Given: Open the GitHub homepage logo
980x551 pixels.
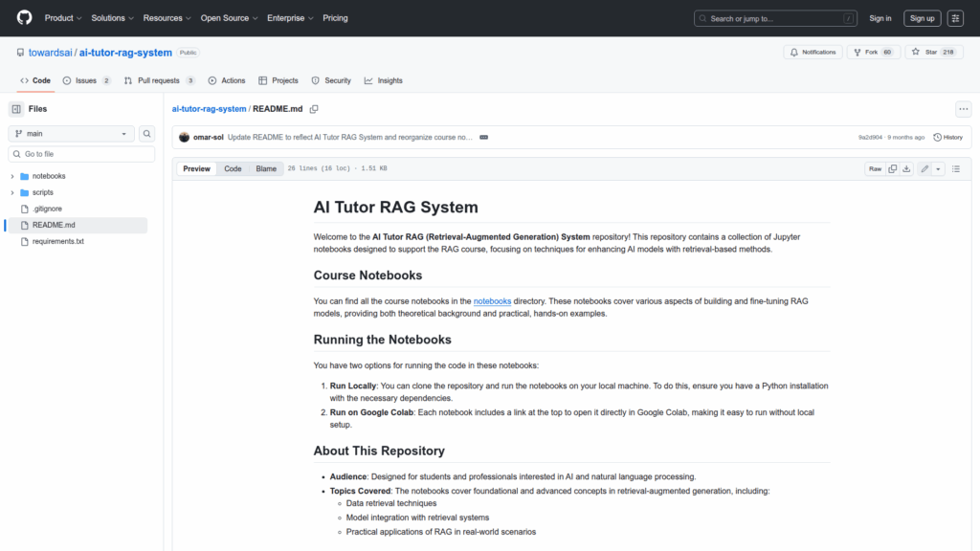Looking at the screenshot, I should (24, 17).
